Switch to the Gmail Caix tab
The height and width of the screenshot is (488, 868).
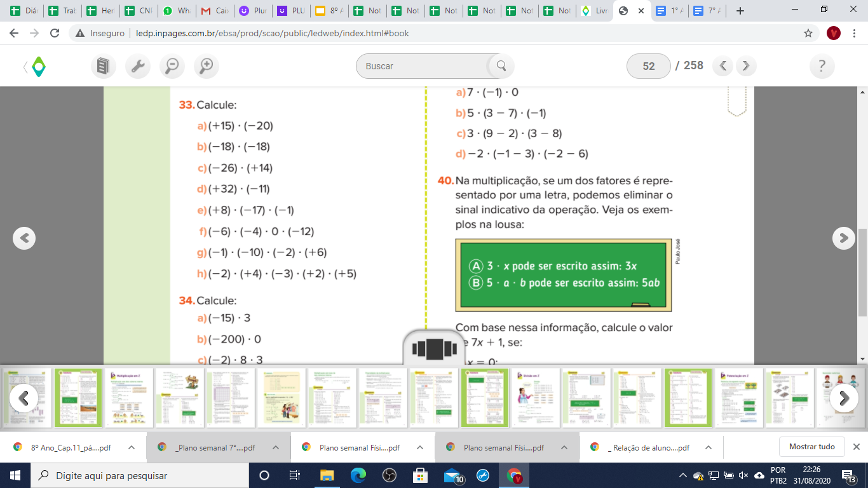pyautogui.click(x=215, y=11)
